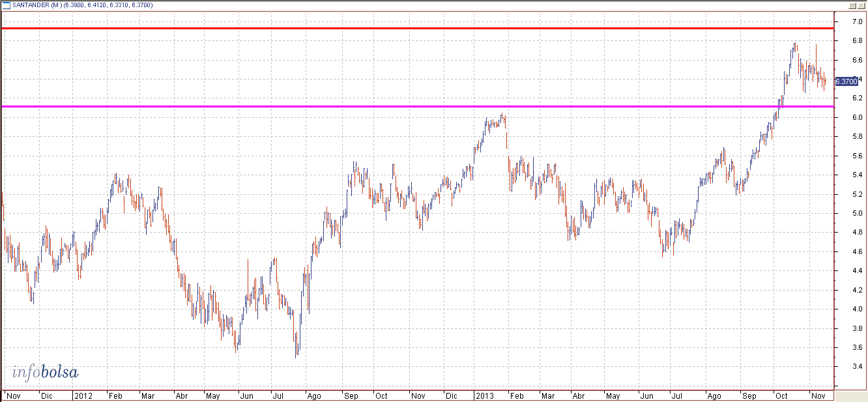Click the 5.0 price axis label
The height and width of the screenshot is (402, 868).
(858, 213)
